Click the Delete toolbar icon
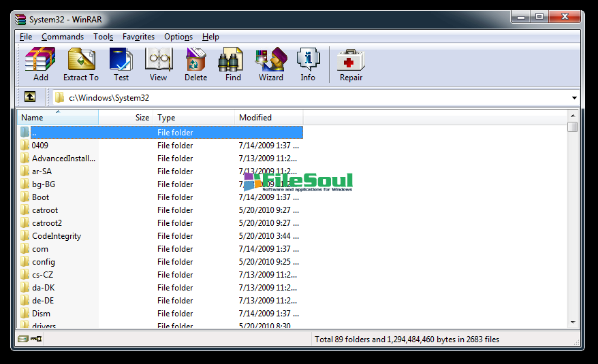 195,60
